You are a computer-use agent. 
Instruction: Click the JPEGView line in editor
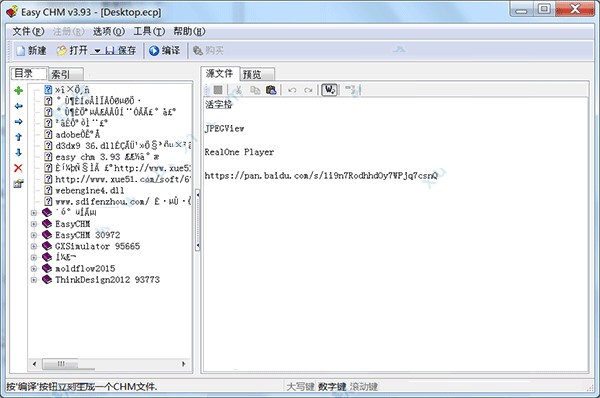click(x=224, y=128)
